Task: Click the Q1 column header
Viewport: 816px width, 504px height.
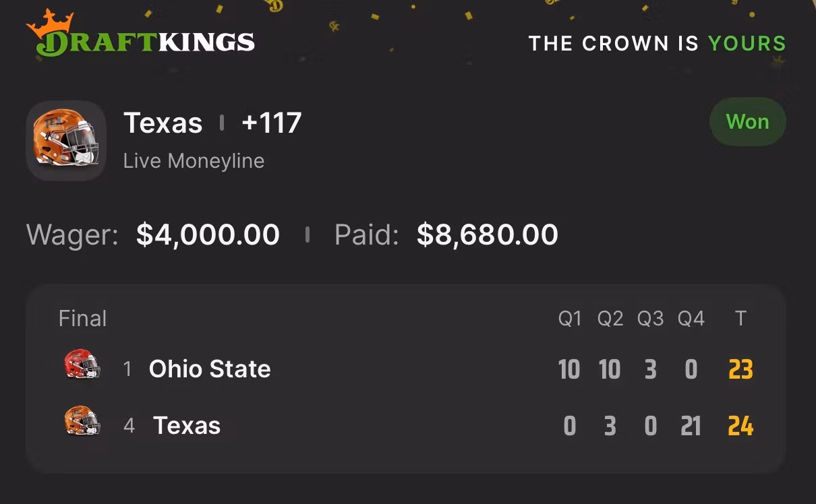Action: coord(570,319)
